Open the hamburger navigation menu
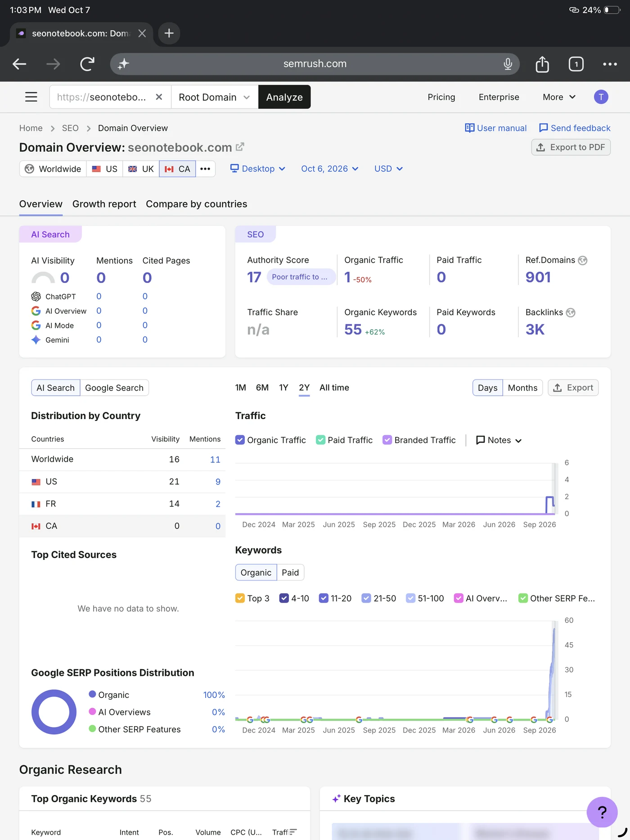 click(31, 97)
